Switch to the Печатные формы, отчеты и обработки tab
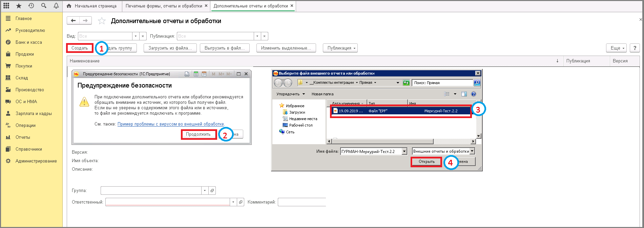This screenshot has width=644, height=228. tap(166, 6)
